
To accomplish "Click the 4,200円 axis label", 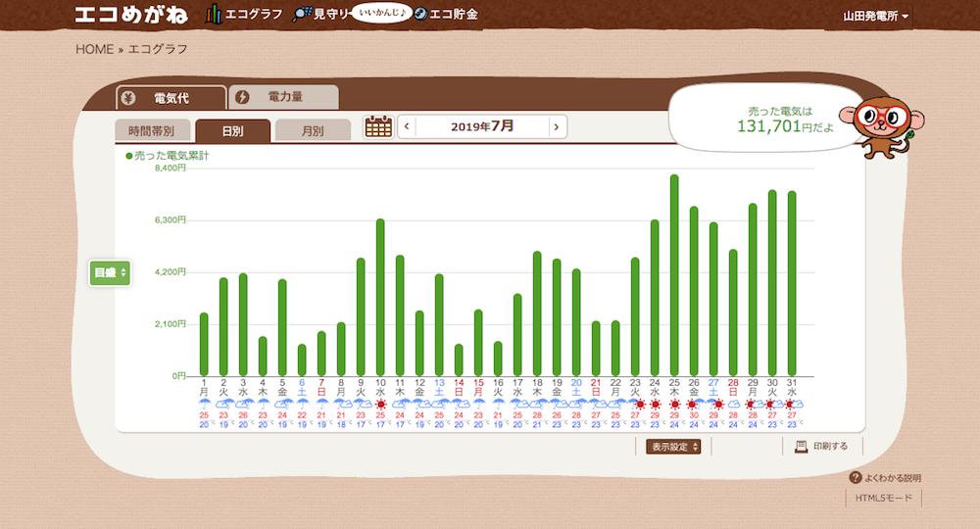I will (x=171, y=271).
